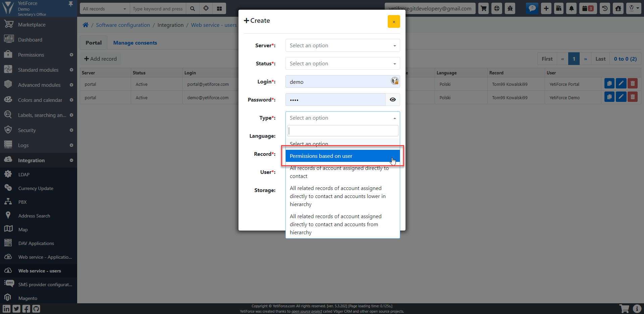Image resolution: width=644 pixels, height=314 pixels.
Task: Go to next page arrow
Action: [585, 59]
